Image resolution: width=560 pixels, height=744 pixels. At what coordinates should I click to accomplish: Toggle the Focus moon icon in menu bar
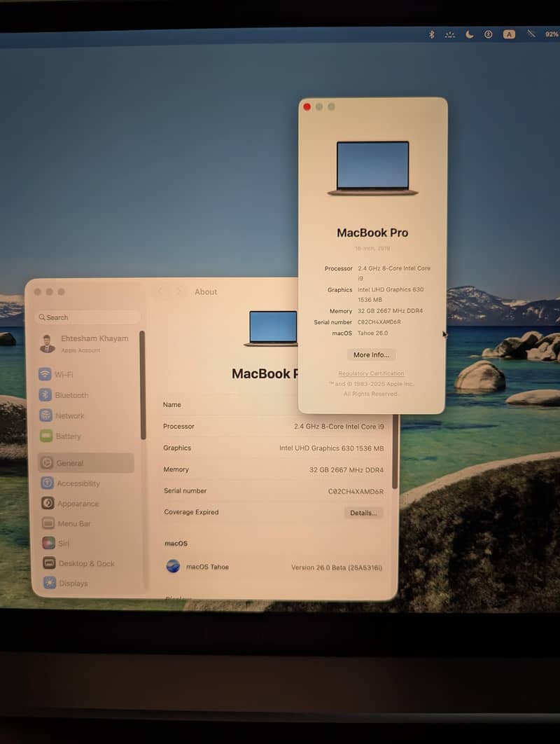tap(468, 34)
